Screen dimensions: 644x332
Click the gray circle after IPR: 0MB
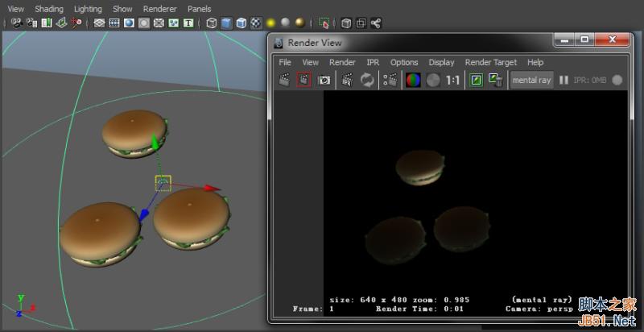[x=617, y=80]
